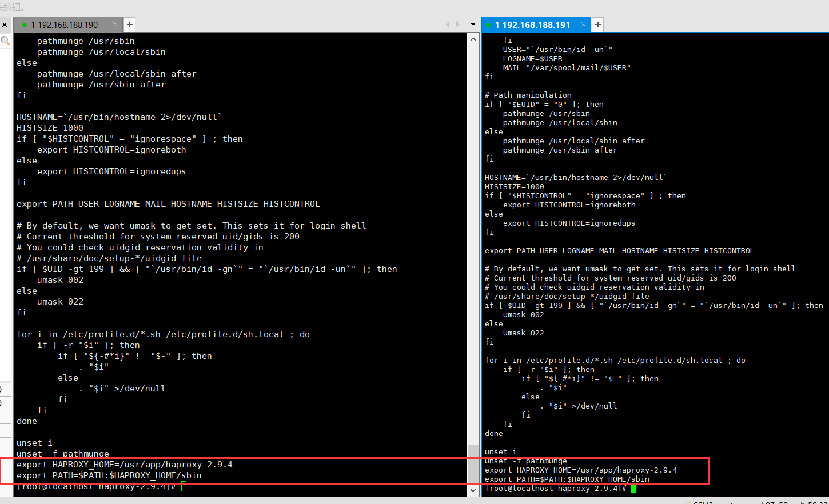
Task: Close the 192.168.188.191 session tab
Action: 583,24
